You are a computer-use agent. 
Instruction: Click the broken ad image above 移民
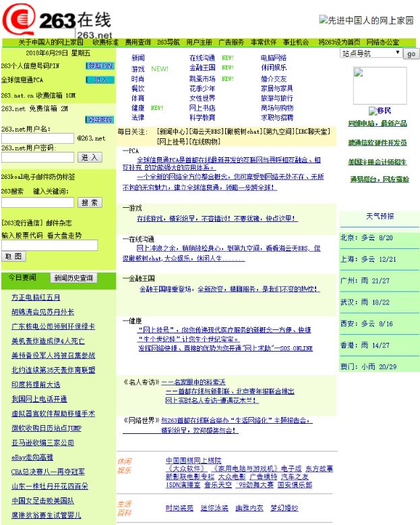pos(380,82)
